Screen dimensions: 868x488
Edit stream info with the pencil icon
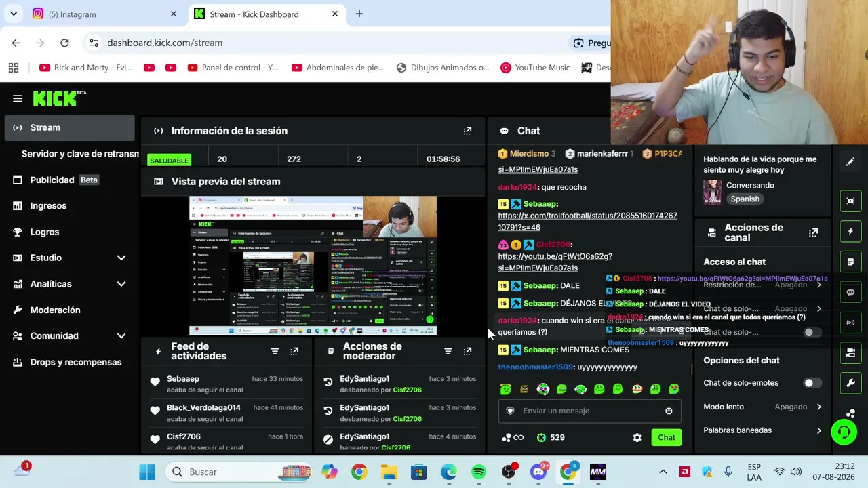click(850, 162)
